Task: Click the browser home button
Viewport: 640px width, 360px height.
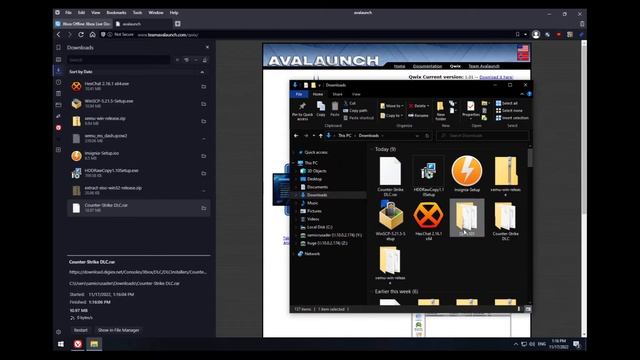Action: (92, 35)
